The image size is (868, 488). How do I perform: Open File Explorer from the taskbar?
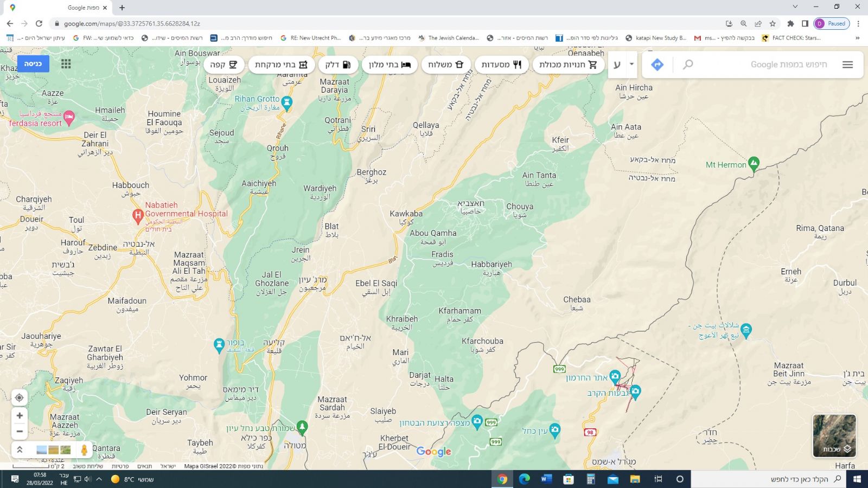[x=635, y=479]
